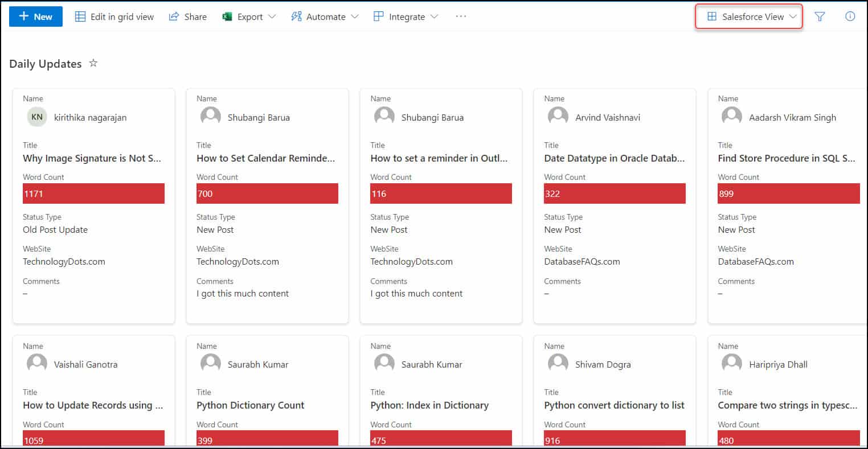The height and width of the screenshot is (449, 868).
Task: Click the Integrate icon in the toolbar
Action: 378,17
